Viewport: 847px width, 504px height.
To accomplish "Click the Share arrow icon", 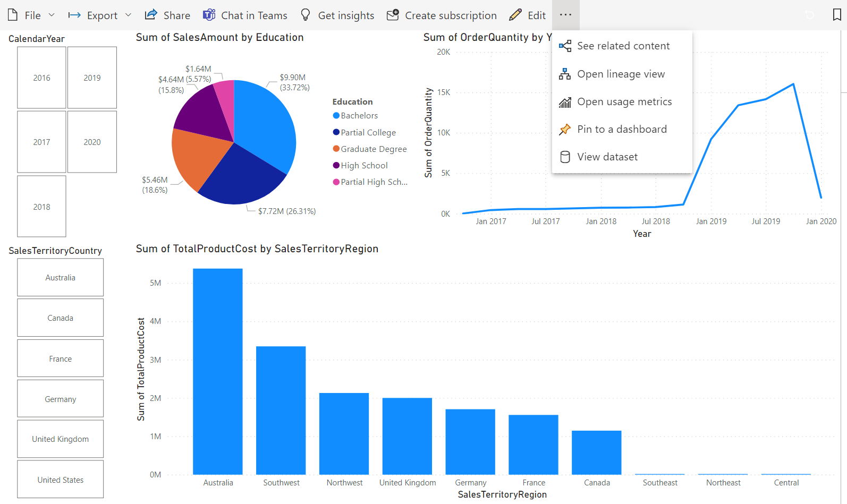I will [x=151, y=15].
